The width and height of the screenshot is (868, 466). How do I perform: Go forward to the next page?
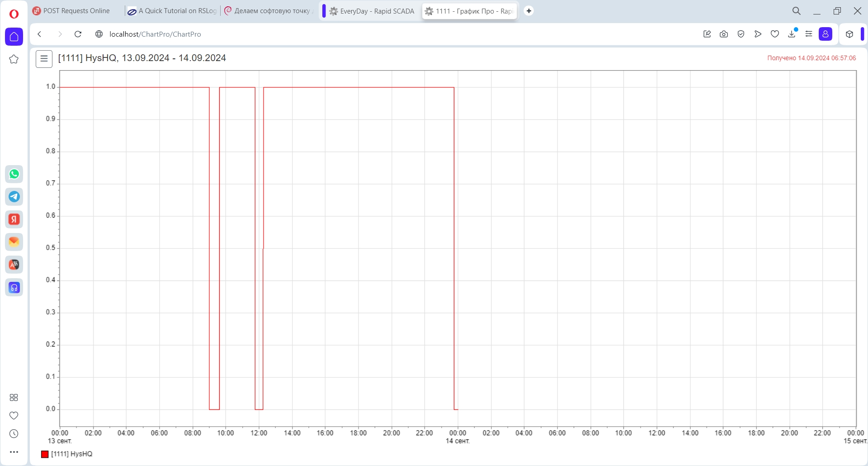coord(60,34)
